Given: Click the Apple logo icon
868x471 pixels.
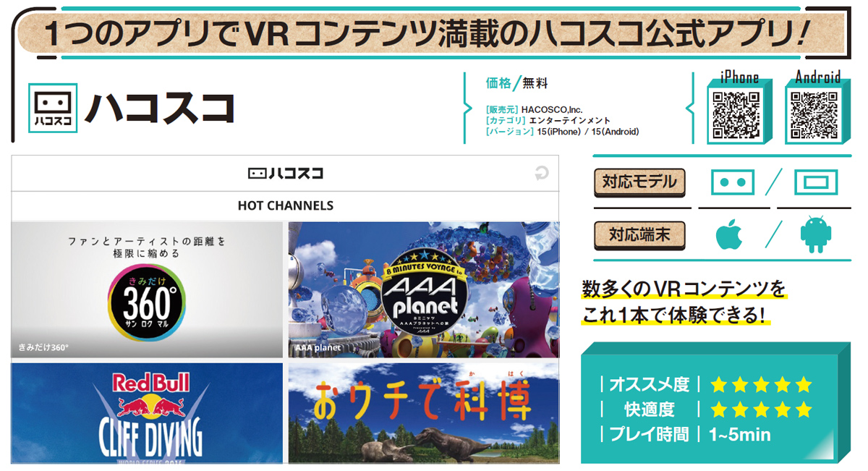Looking at the screenshot, I should 730,236.
